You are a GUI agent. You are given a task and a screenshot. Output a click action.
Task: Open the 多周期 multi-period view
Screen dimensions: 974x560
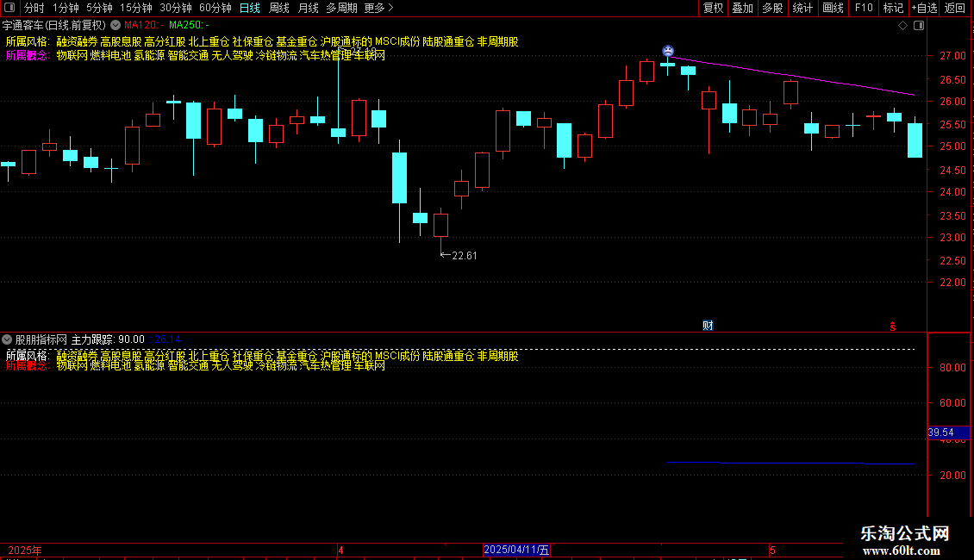pos(341,8)
